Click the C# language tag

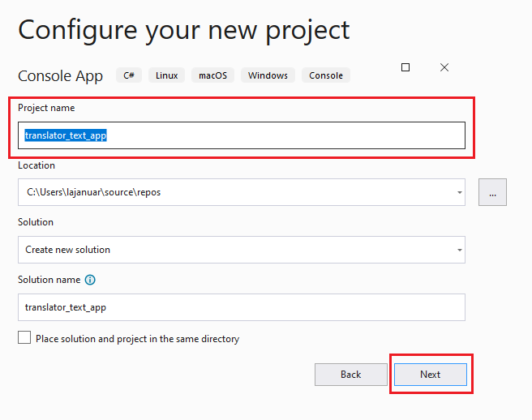click(x=129, y=75)
